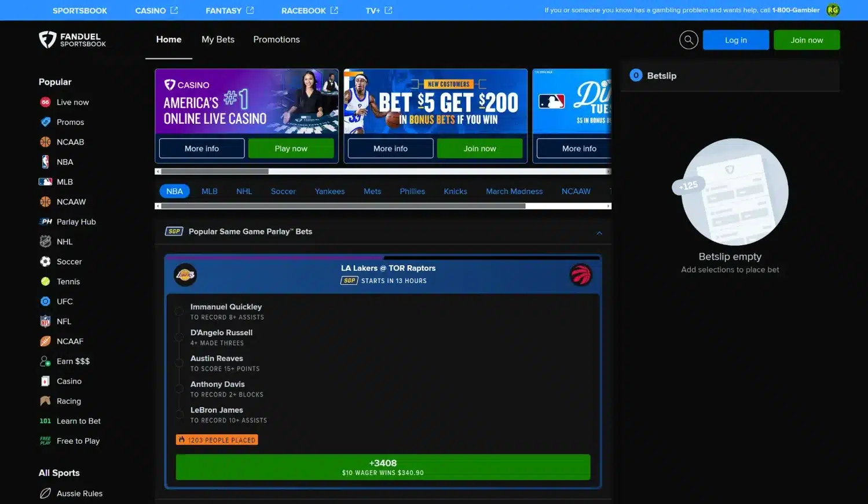Select the Knicks filter chip
This screenshot has height=504, width=868.
[x=455, y=192]
